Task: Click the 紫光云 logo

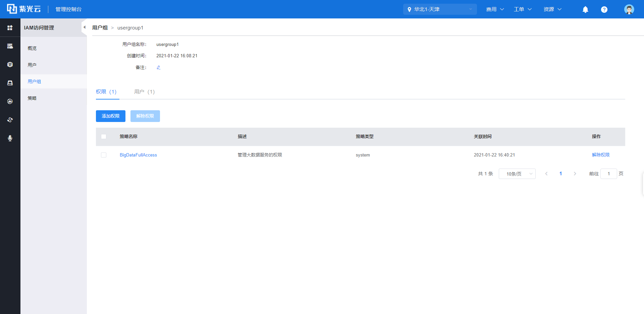Action: tap(24, 9)
